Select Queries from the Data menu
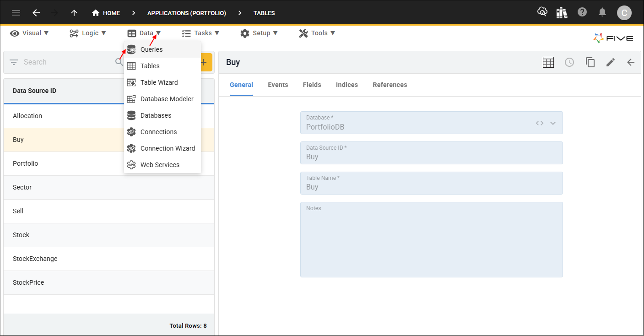This screenshot has width=644, height=336. click(x=152, y=49)
